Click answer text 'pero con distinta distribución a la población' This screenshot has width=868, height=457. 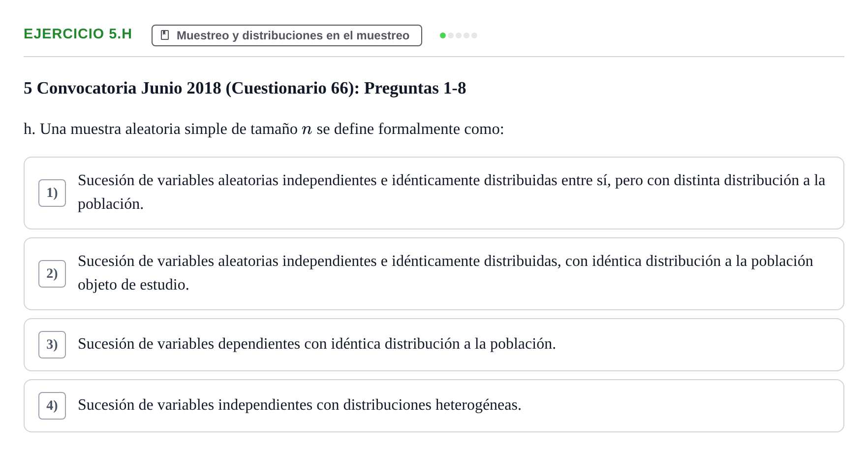[x=451, y=192]
